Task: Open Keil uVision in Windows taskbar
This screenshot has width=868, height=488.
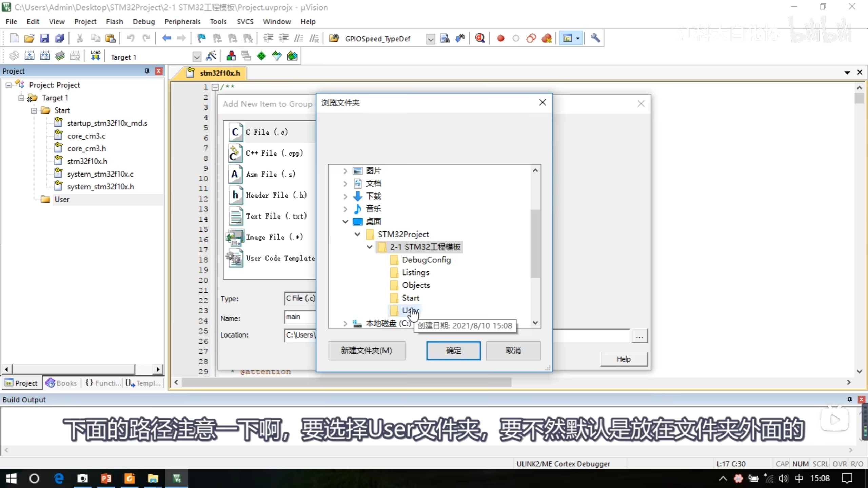Action: pyautogui.click(x=177, y=478)
